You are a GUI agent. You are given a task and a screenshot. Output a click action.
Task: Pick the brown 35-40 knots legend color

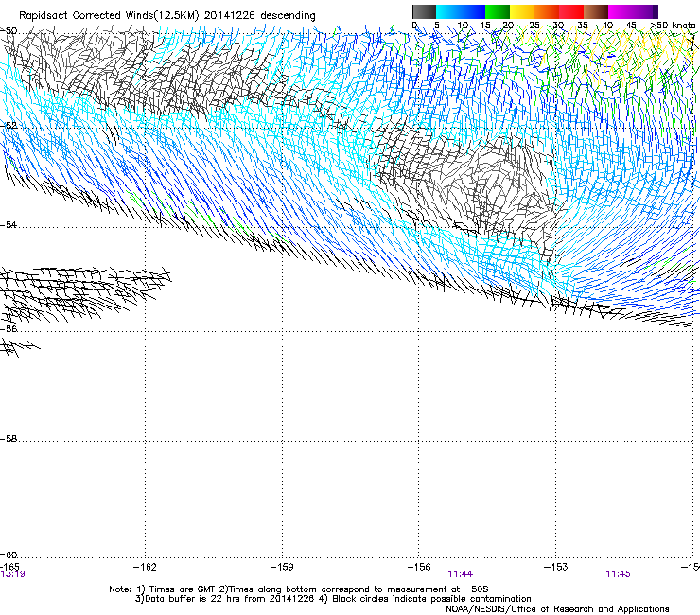tap(596, 11)
